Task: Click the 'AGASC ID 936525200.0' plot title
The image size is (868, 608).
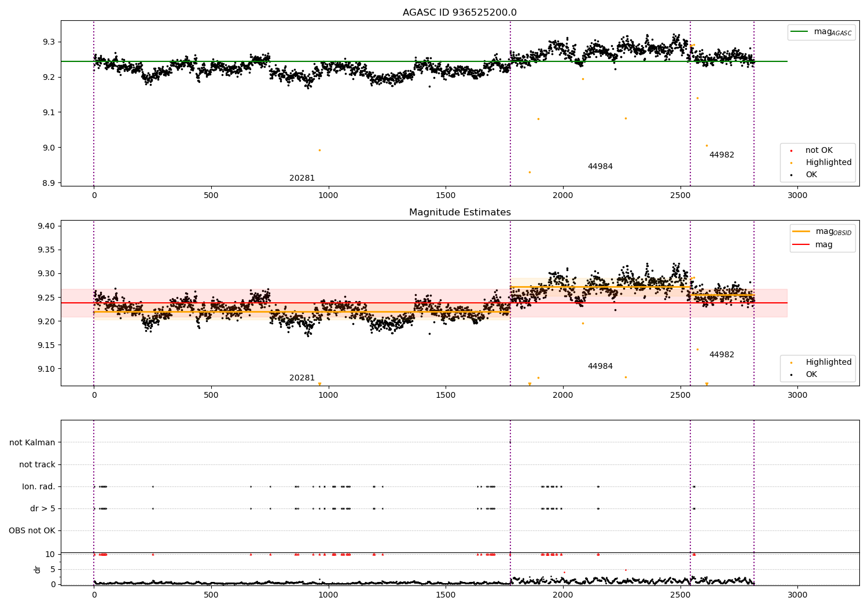Action: 459,13
